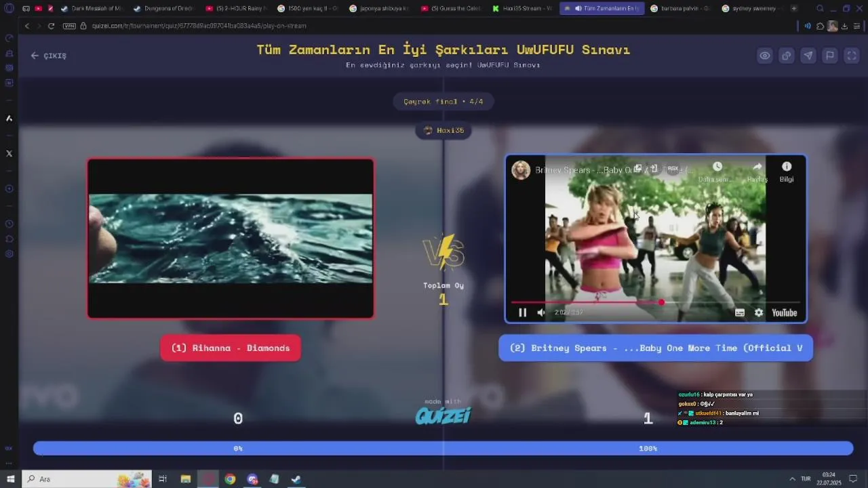Open video on YouTube via logo
The image size is (868, 488).
(784, 312)
